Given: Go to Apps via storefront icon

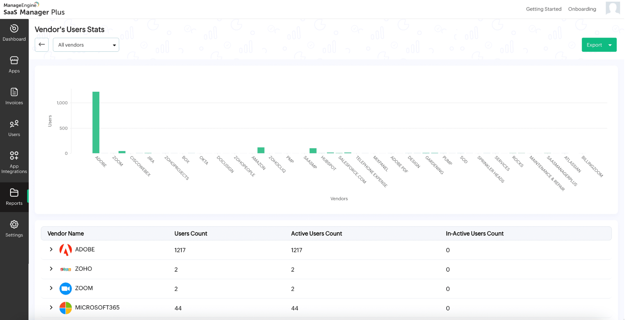Looking at the screenshot, I should pyautogui.click(x=14, y=60).
